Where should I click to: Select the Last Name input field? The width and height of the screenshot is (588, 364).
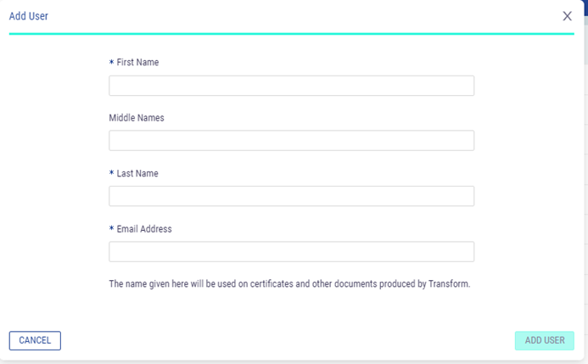[291, 196]
